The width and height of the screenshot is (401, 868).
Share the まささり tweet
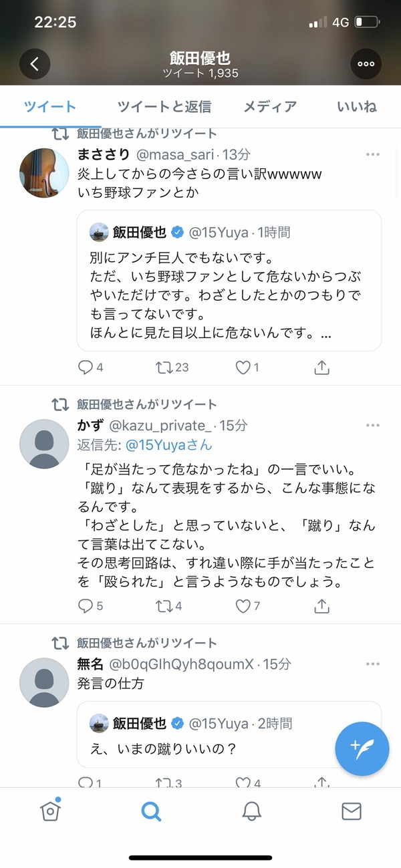click(x=321, y=368)
